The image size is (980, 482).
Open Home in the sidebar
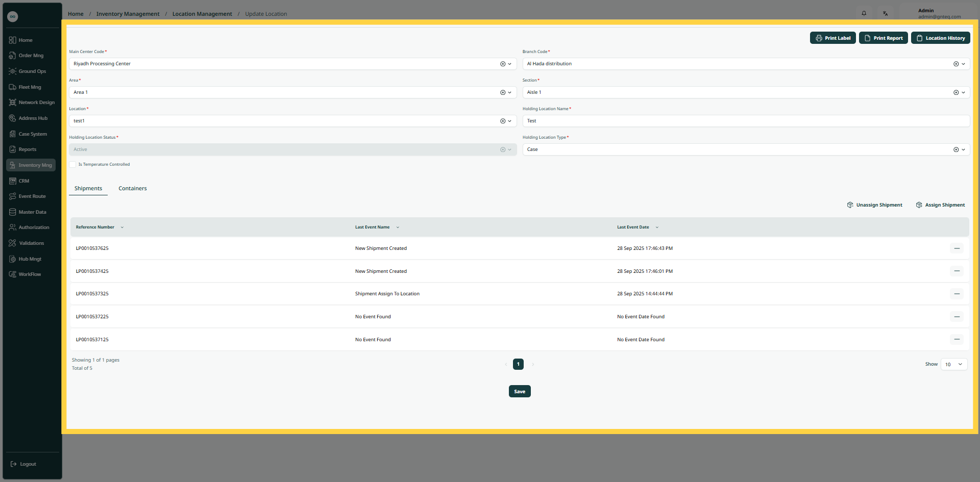20,40
